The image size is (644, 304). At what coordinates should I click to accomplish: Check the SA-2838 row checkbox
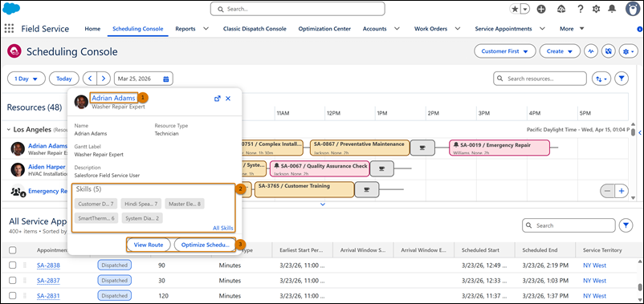[13, 265]
